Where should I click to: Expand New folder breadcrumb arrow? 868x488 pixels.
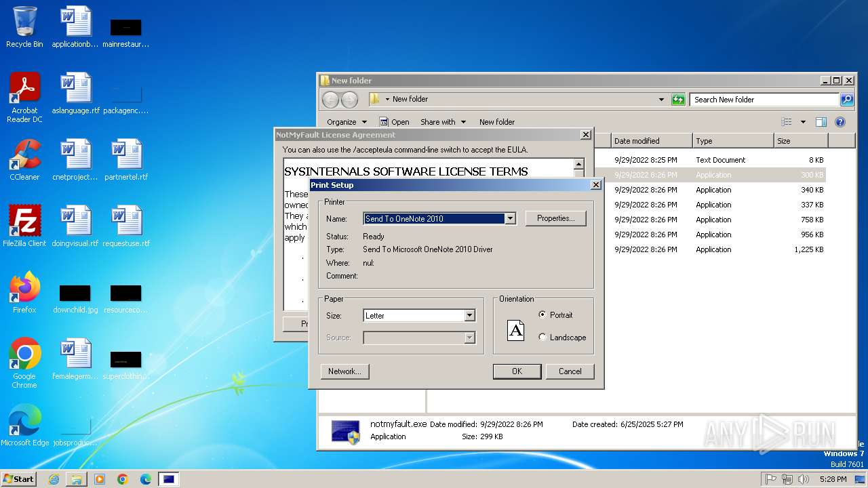click(x=387, y=99)
